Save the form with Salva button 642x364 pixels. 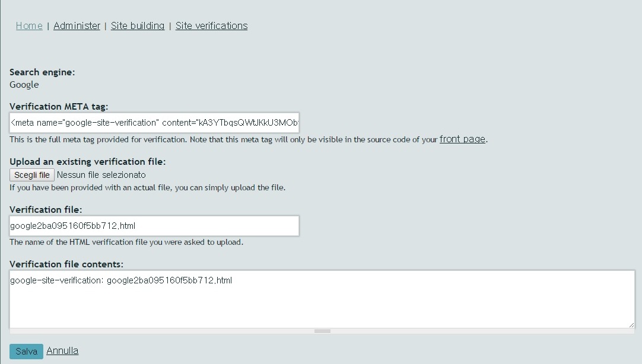click(26, 352)
